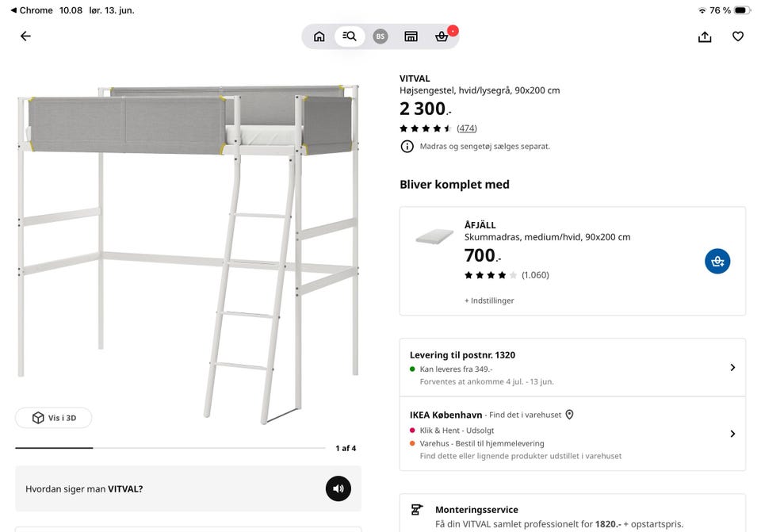Return to Chrome via the status bar
Screen dimensions: 761x532
(x=32, y=10)
